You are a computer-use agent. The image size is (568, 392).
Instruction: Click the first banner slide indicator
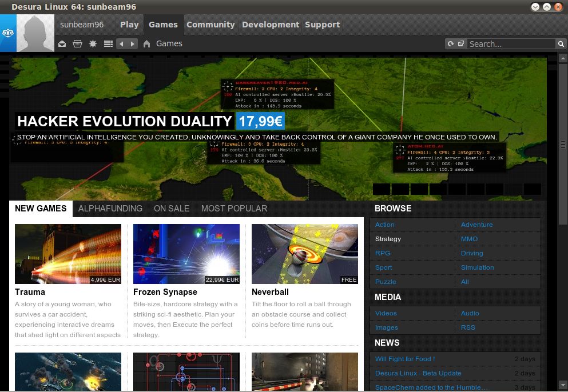(382, 189)
